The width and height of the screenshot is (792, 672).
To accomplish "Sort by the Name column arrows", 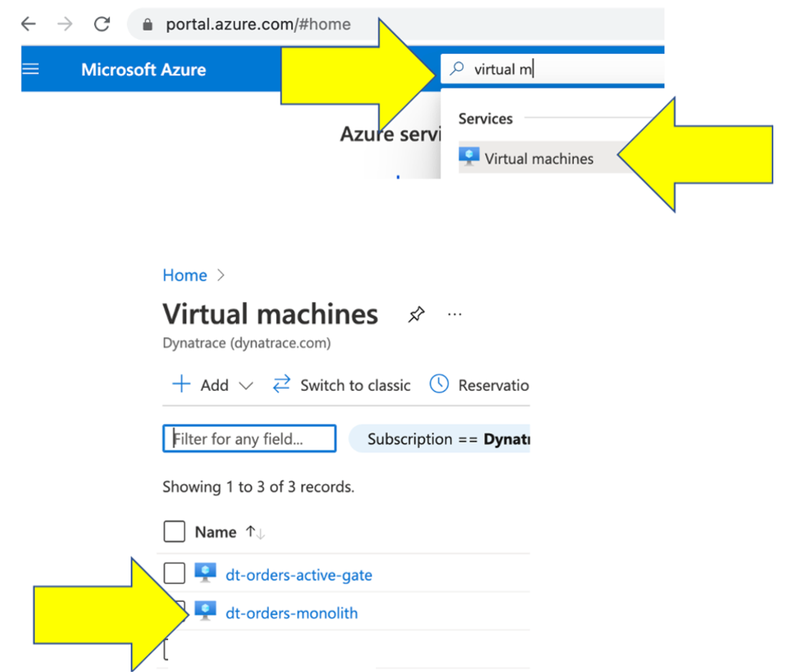I will [255, 532].
